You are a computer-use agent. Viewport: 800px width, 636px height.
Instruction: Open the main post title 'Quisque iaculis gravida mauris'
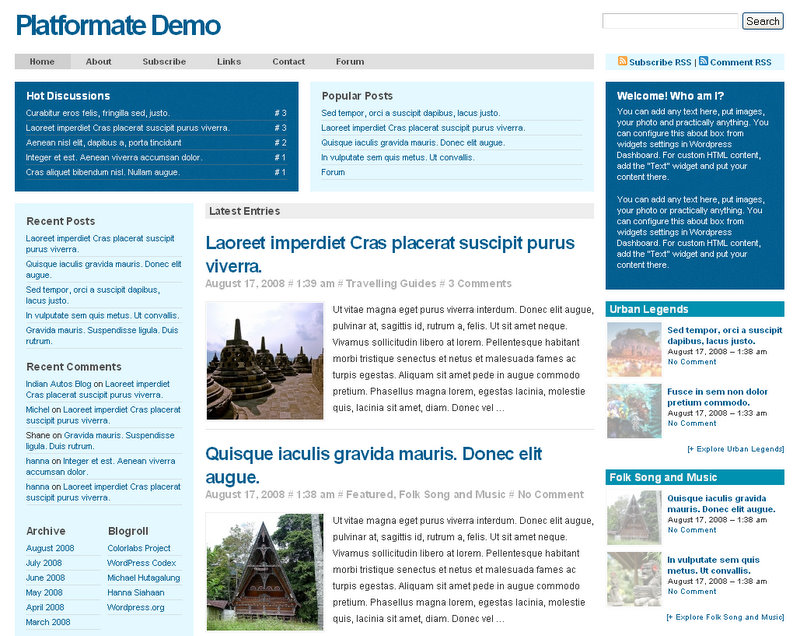coord(374,465)
